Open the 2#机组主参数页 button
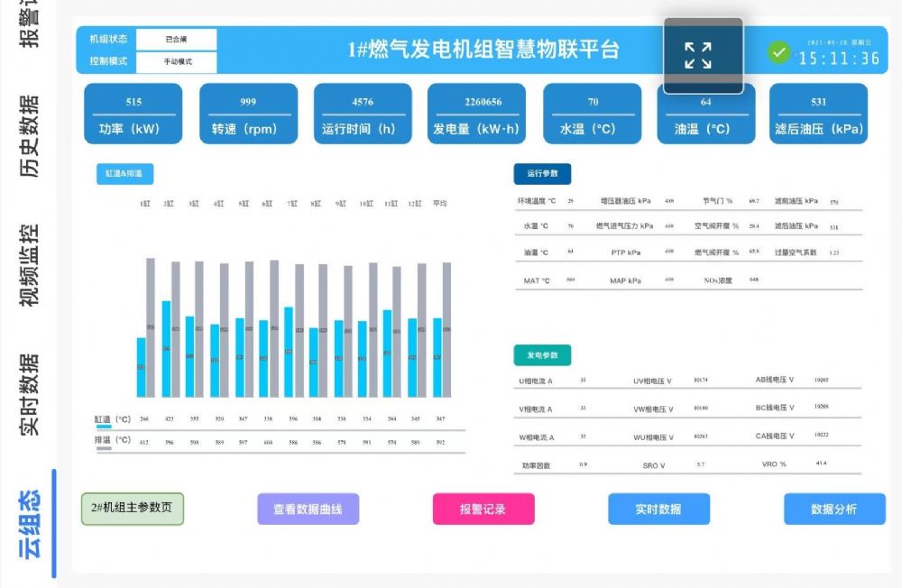Viewport: 902px width, 588px height. 133,509
